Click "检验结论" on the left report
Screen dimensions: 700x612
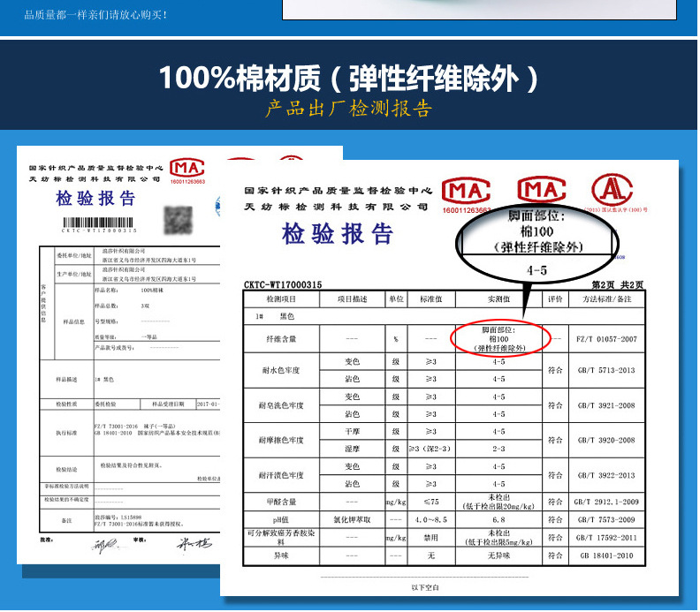click(66, 470)
